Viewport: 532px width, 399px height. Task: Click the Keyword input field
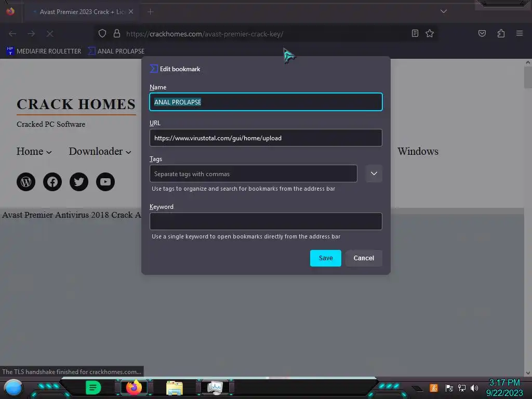tap(265, 221)
